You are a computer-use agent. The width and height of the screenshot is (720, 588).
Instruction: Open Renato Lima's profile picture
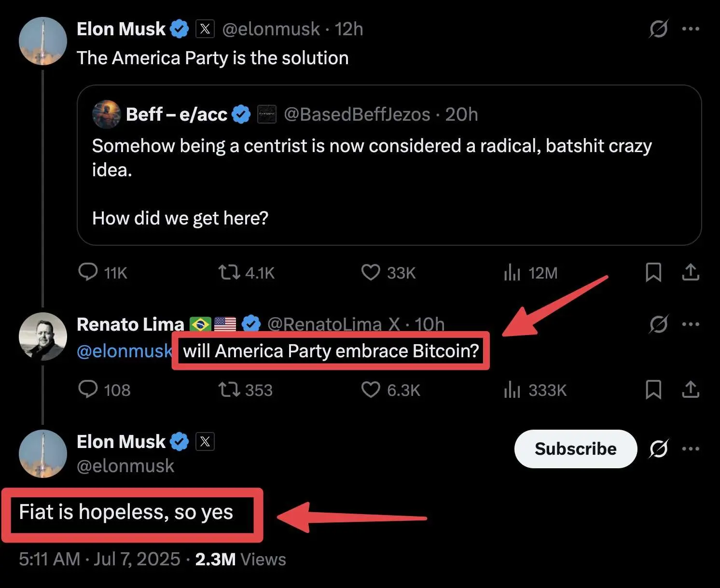tap(43, 336)
